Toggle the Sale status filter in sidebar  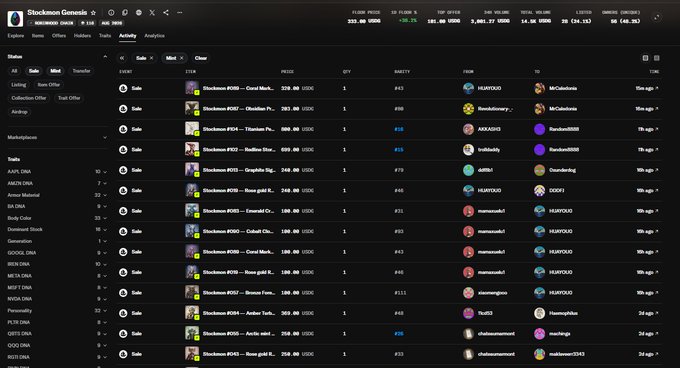[34, 71]
